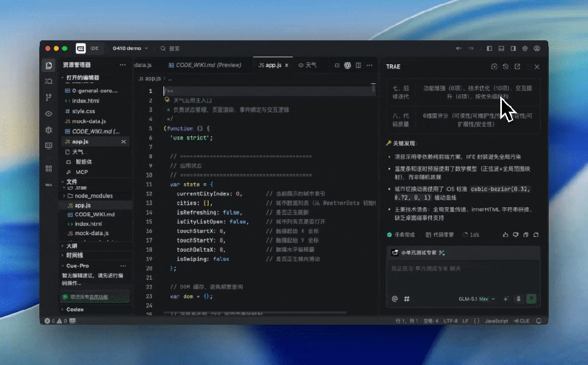Image resolution: width=588 pixels, height=365 pixels.
Task: Expand the Codex section
Action: tap(75, 309)
